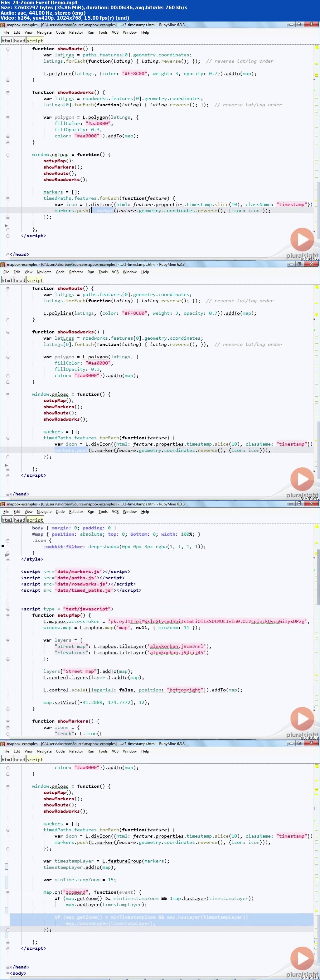The image size is (320, 980).
Task: Click "bottomright" position string
Action: point(185,690)
